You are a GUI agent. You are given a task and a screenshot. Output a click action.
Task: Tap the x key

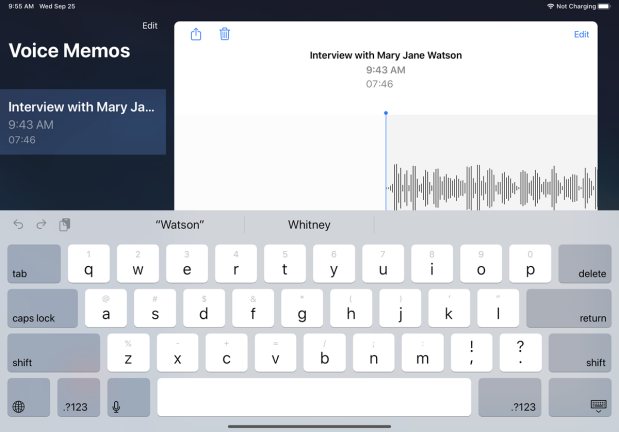point(177,353)
